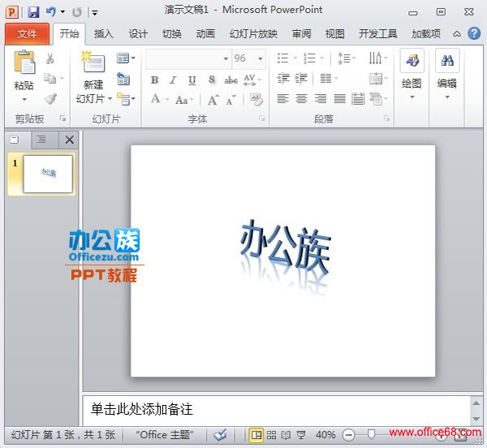Viewport: 487px width, 448px height.
Task: Switch to Reading view
Action: pyautogui.click(x=286, y=435)
